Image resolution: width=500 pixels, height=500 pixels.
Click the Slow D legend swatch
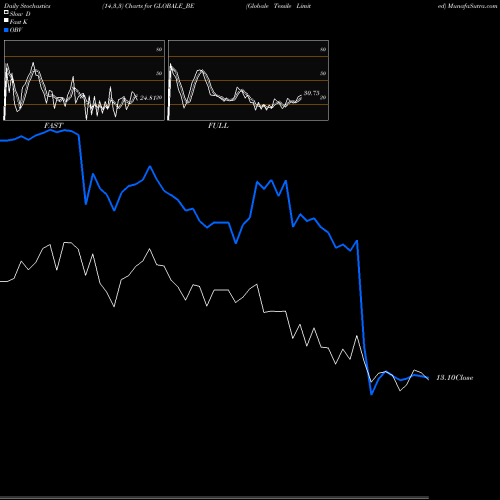click(x=6, y=12)
